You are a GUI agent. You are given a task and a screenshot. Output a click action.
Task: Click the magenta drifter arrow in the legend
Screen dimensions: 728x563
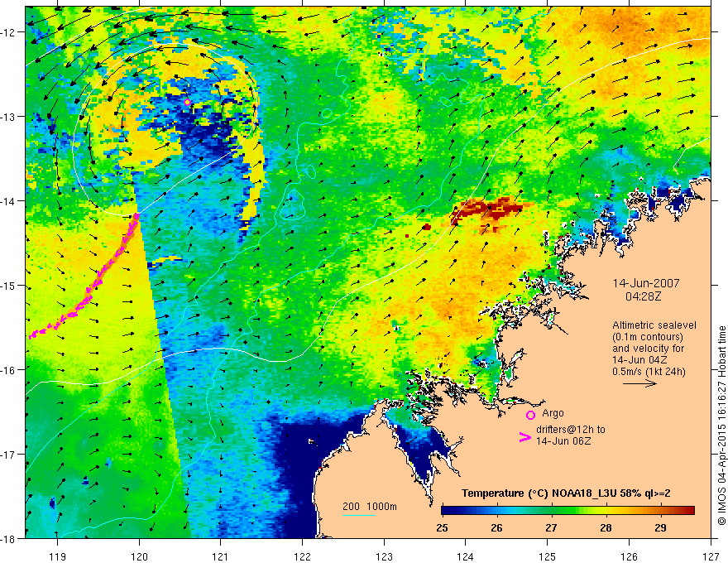[525, 436]
